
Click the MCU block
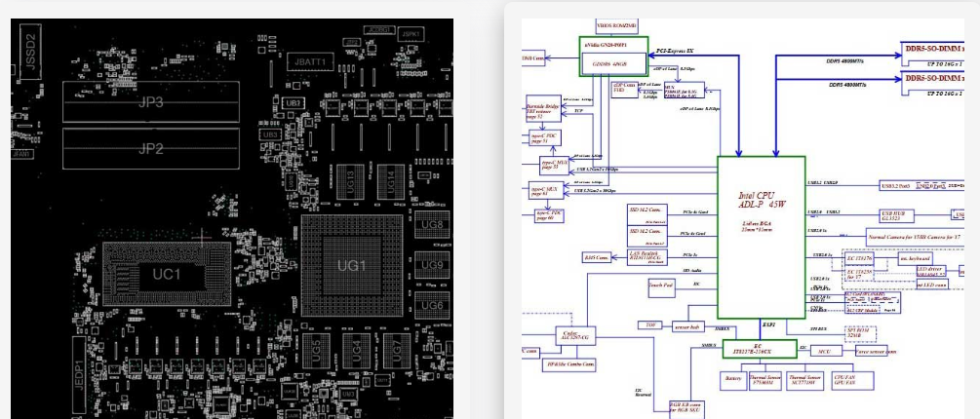(826, 352)
